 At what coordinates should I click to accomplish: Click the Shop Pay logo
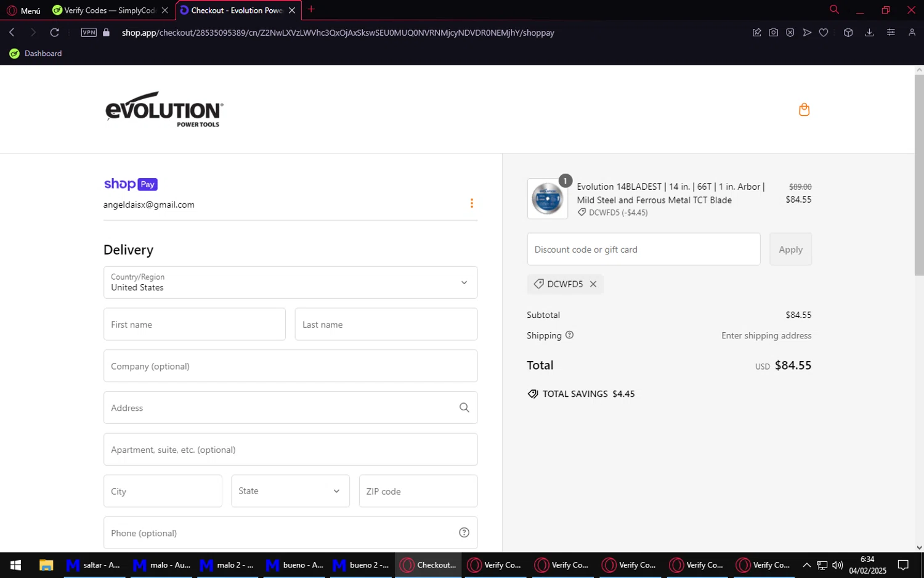[131, 184]
